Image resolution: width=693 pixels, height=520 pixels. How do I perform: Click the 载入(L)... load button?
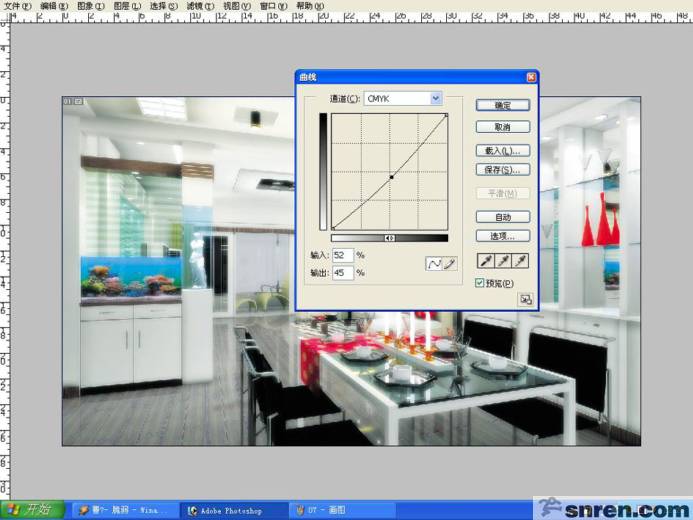[503, 150]
